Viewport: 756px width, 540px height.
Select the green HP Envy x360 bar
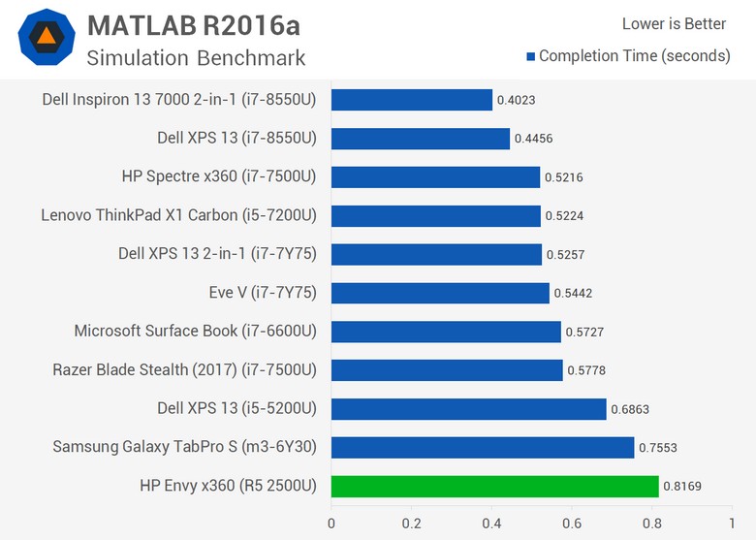(494, 486)
